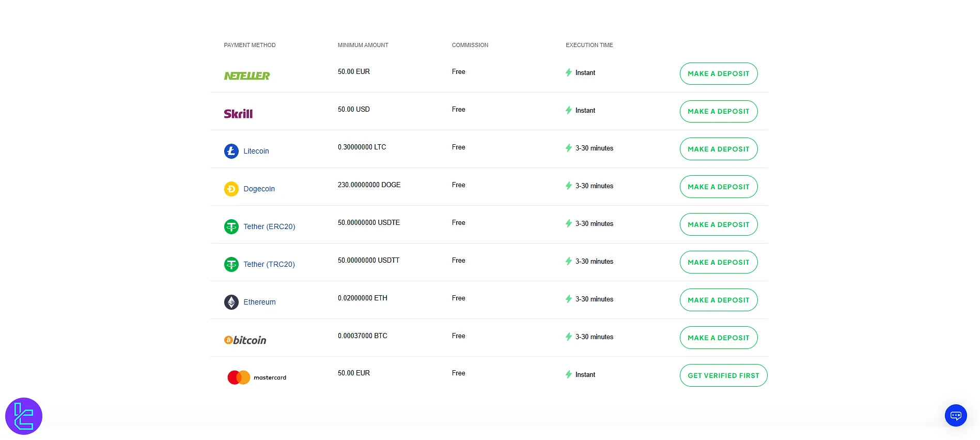Click the Free commission in Bitcoin row

[458, 336]
